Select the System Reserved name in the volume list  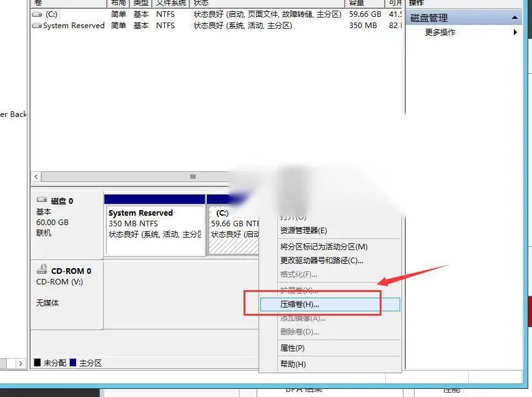[x=74, y=26]
